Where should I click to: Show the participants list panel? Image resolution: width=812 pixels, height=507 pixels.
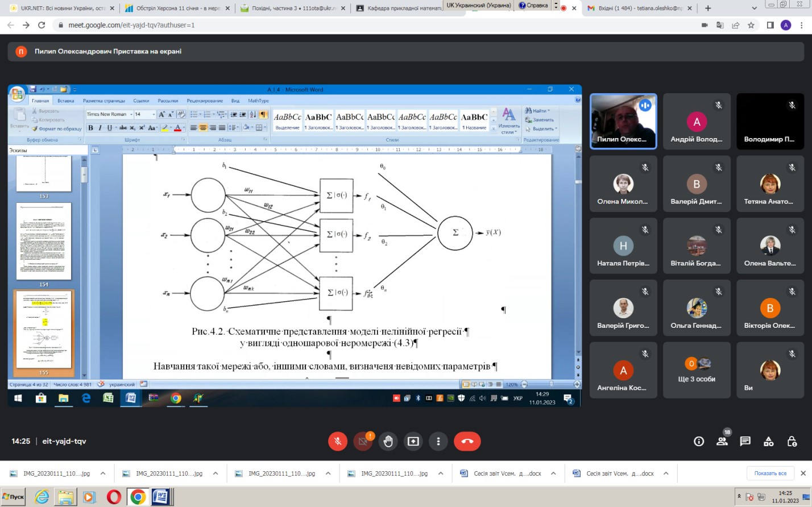(x=722, y=442)
